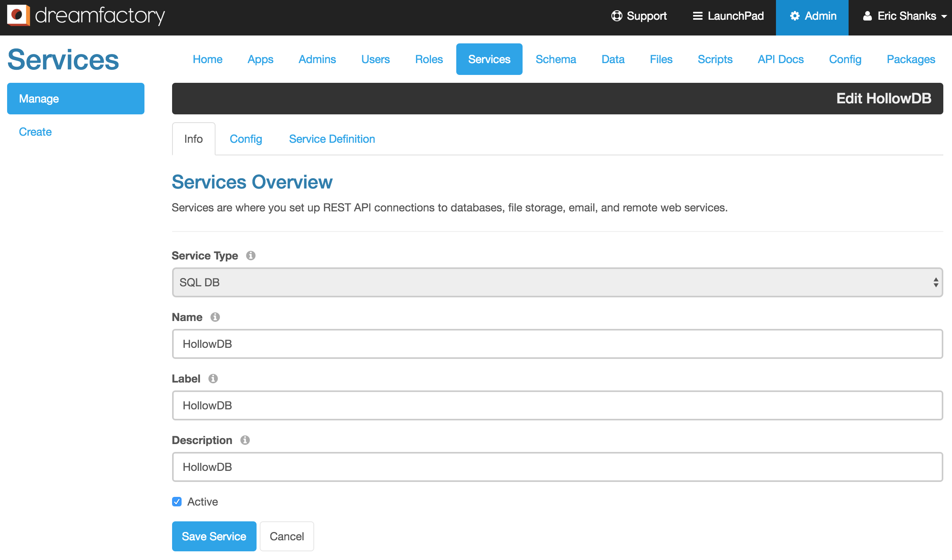Switch to the Info tab
Screen dimensions: 952x560
193,139
